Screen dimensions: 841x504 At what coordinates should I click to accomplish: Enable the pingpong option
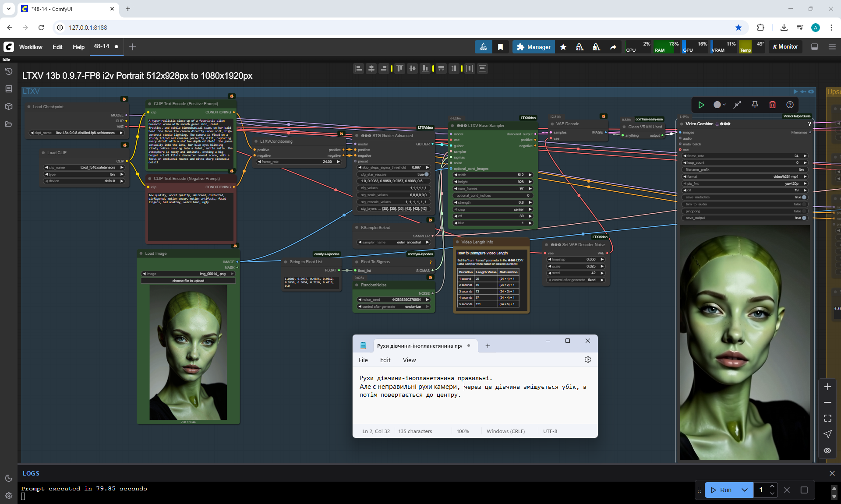coord(803,211)
